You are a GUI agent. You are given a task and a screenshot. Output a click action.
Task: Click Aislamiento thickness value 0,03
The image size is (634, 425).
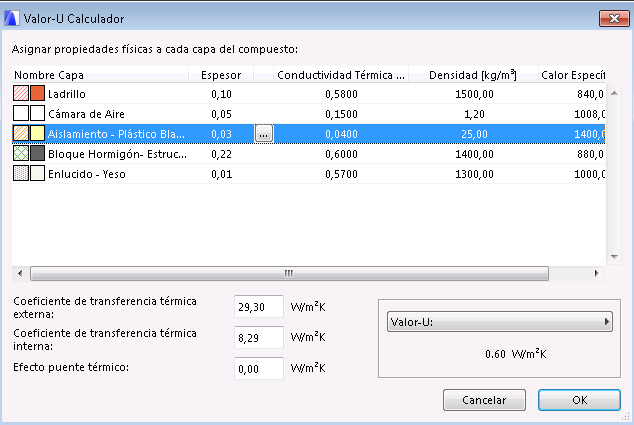pos(221,134)
